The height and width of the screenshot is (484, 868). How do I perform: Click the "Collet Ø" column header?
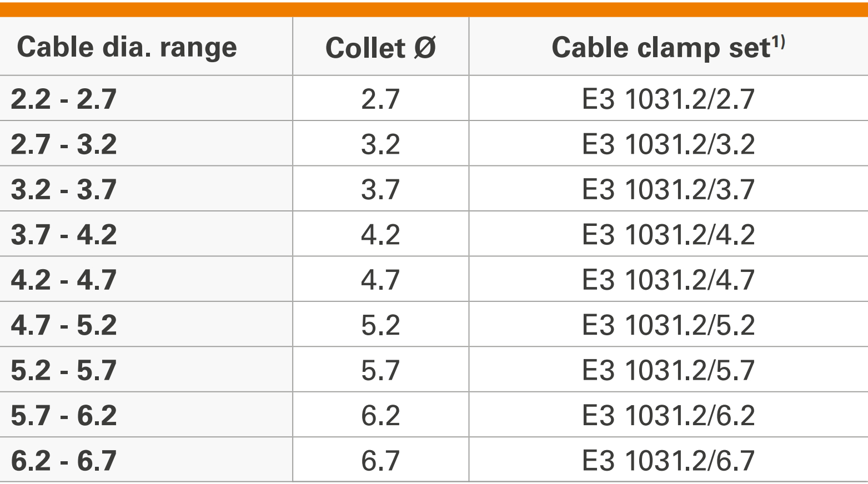pyautogui.click(x=380, y=47)
